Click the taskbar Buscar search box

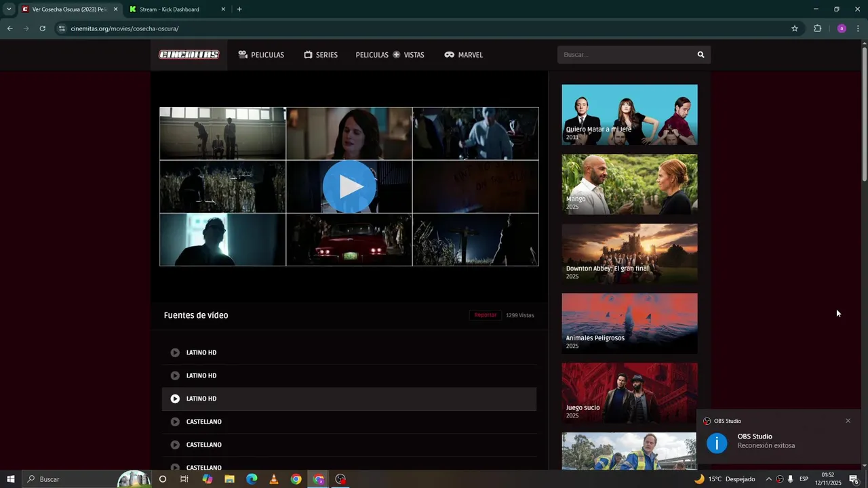tap(87, 479)
